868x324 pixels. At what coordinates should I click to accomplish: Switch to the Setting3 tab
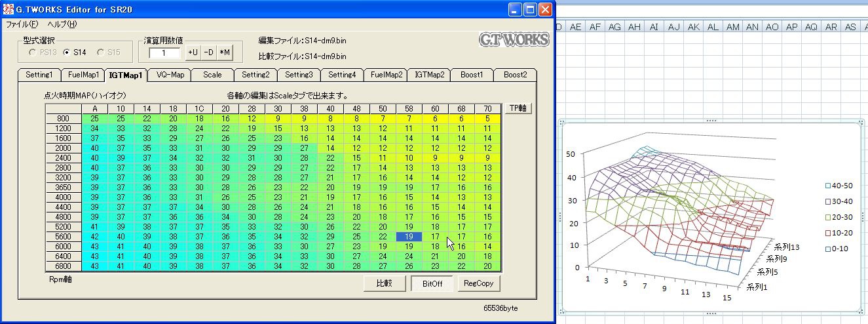pos(299,75)
